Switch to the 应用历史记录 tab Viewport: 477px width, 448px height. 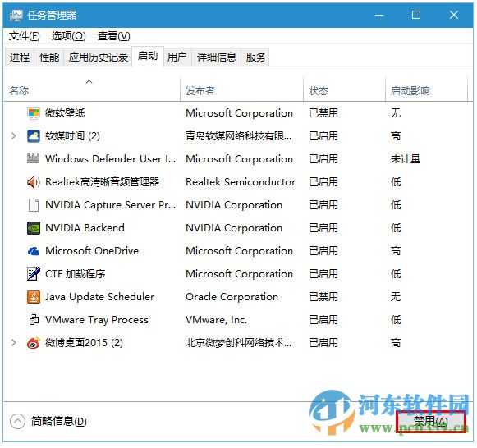[98, 57]
